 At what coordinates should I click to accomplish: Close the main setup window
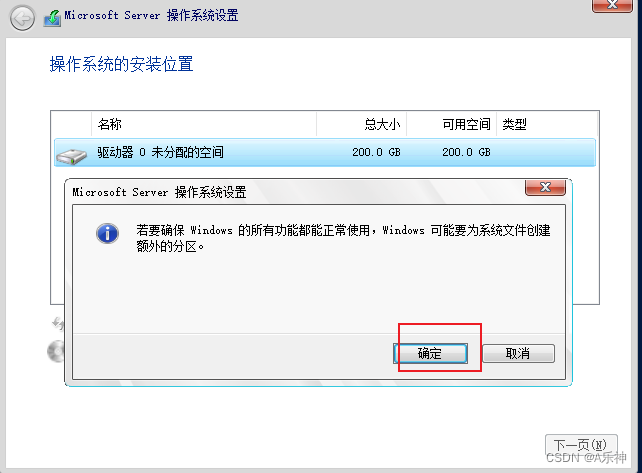point(612,5)
